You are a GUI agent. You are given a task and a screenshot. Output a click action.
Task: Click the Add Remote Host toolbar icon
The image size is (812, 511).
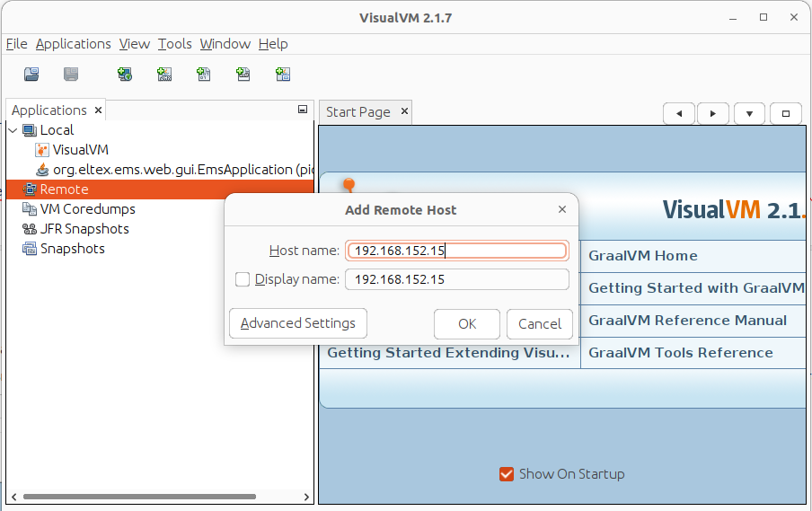click(x=125, y=75)
